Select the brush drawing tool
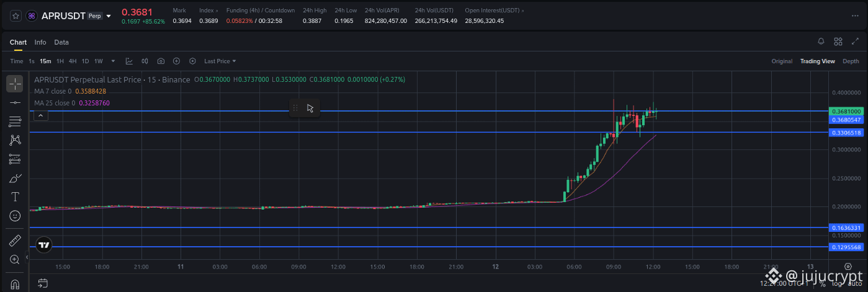 [15, 179]
